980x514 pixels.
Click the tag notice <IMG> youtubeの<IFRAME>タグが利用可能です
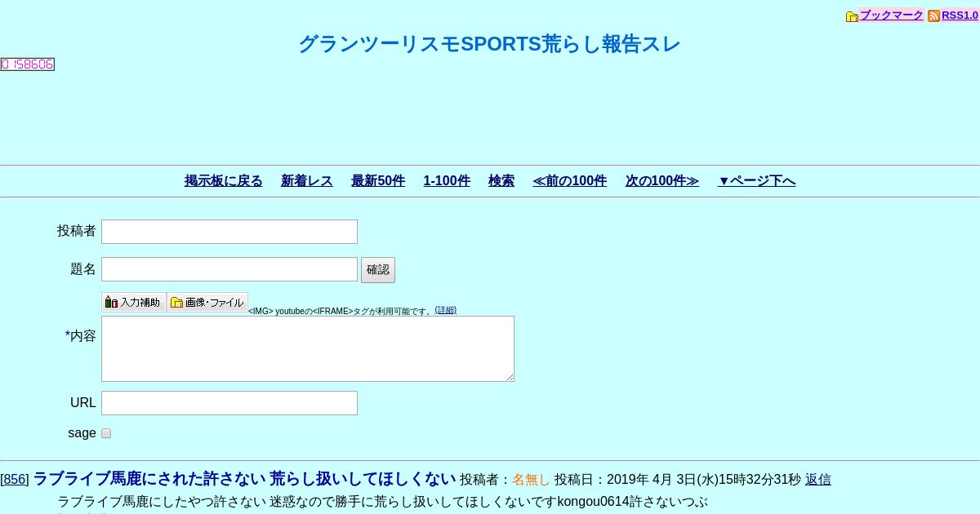[341, 311]
